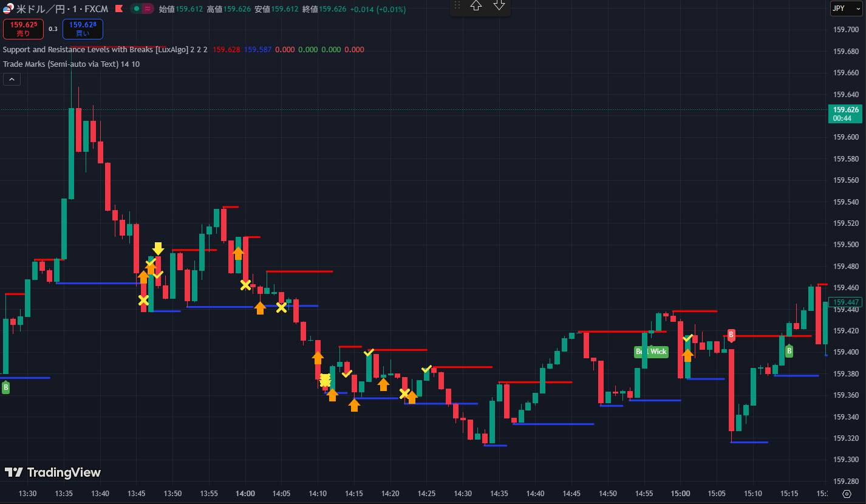Select the Support and Resistance Levels indicator

coord(85,50)
